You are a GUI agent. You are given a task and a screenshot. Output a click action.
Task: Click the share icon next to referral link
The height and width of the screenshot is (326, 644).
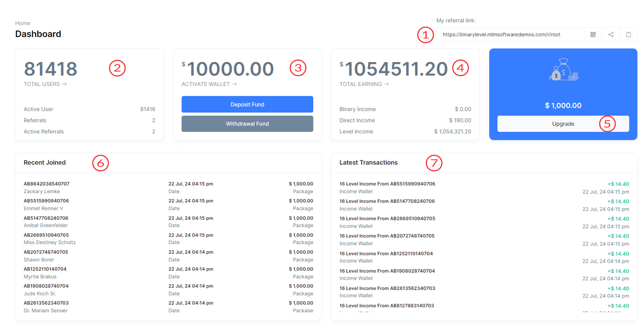611,34
